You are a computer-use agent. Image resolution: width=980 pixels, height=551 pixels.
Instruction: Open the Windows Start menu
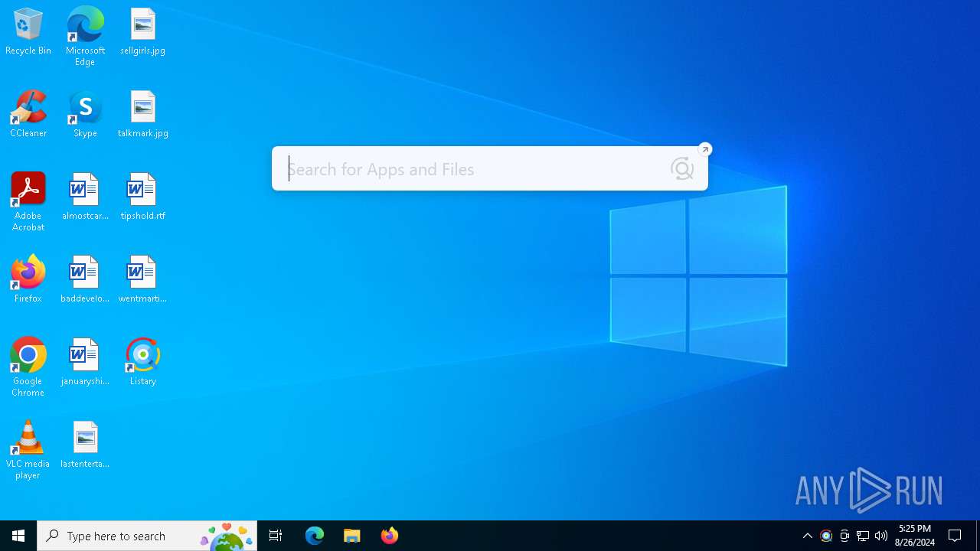(18, 536)
